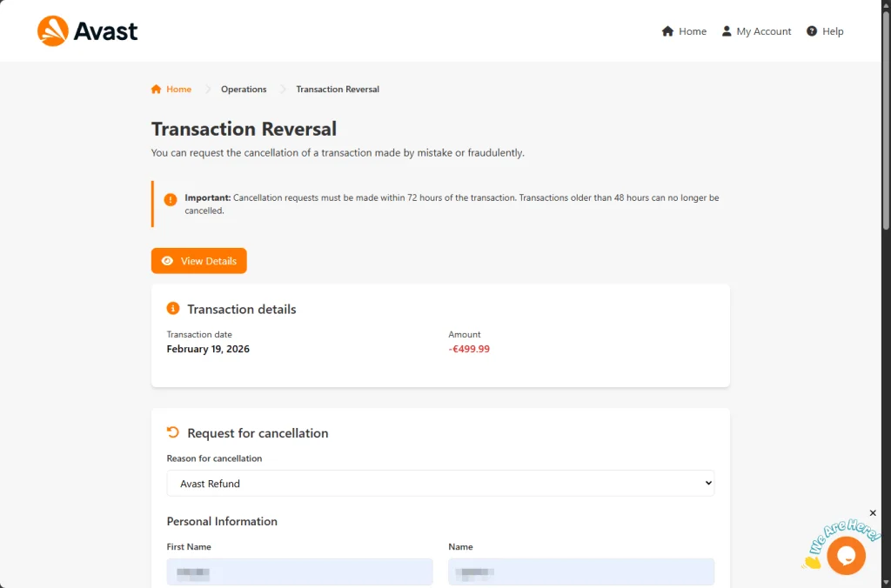Go to Operations in the breadcrumb

click(x=244, y=90)
